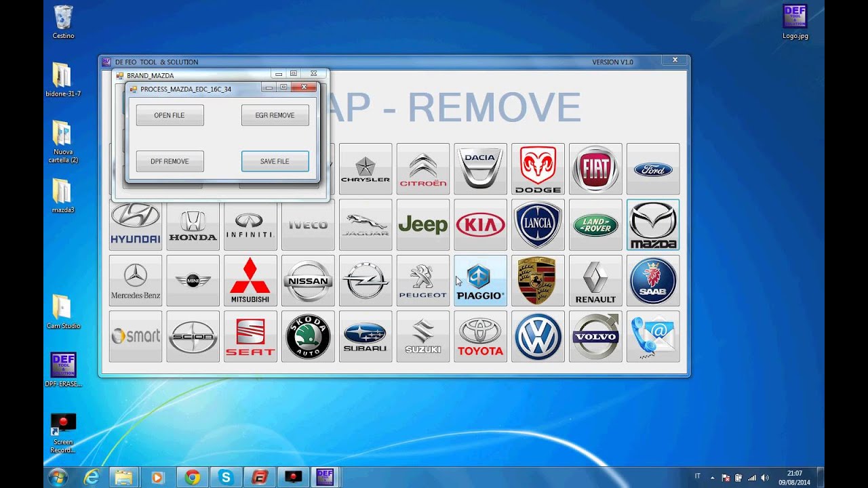Open the Scion brand tile
Screen dimensions: 868x488
pyautogui.click(x=193, y=336)
